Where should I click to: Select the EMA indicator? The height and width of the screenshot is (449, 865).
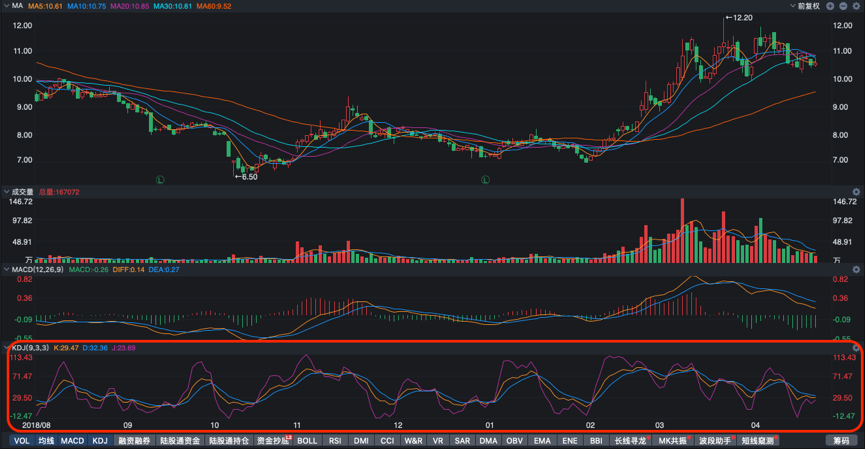coord(542,441)
